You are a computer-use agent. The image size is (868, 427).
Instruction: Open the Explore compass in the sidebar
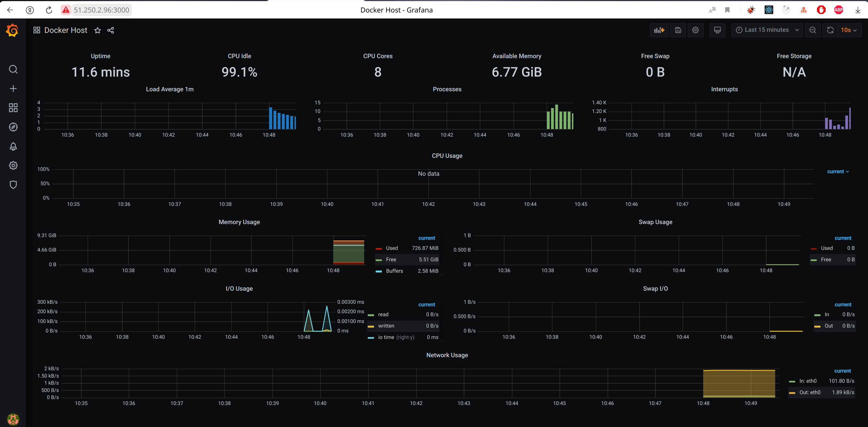click(x=13, y=127)
